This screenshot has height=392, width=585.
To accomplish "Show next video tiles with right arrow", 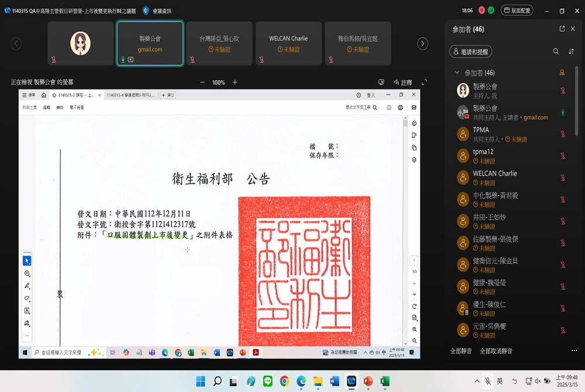I will tap(422, 44).
